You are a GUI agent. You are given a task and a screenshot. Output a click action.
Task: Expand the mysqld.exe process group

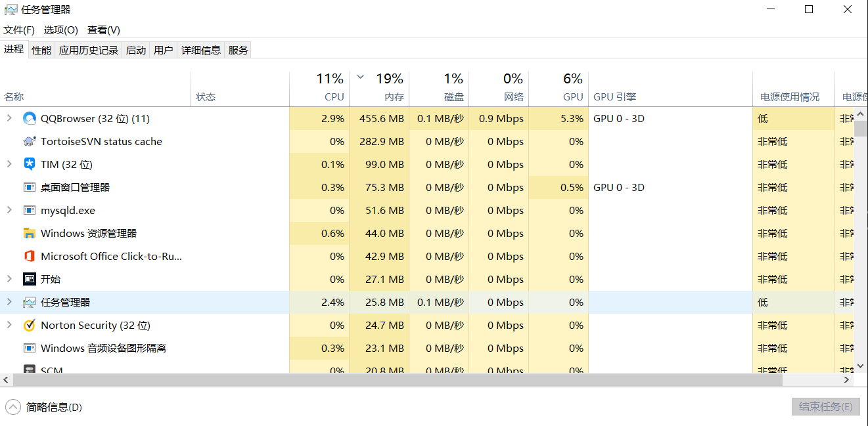click(x=9, y=210)
